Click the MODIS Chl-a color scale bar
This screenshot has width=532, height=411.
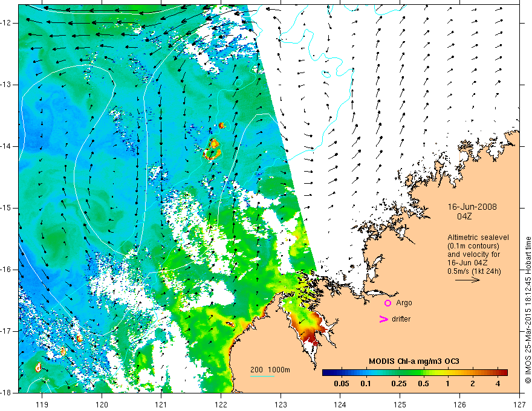click(x=415, y=373)
